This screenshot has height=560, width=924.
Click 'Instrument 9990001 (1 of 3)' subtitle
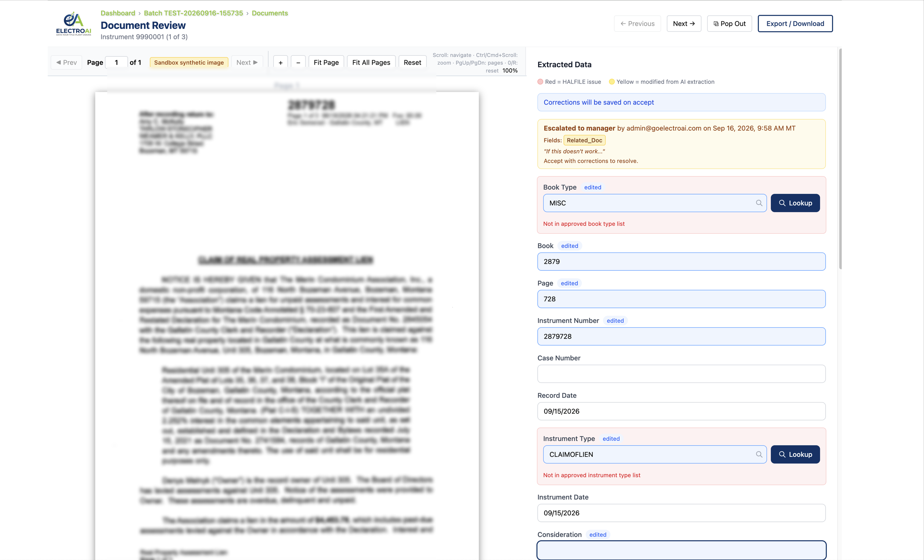[x=144, y=37]
